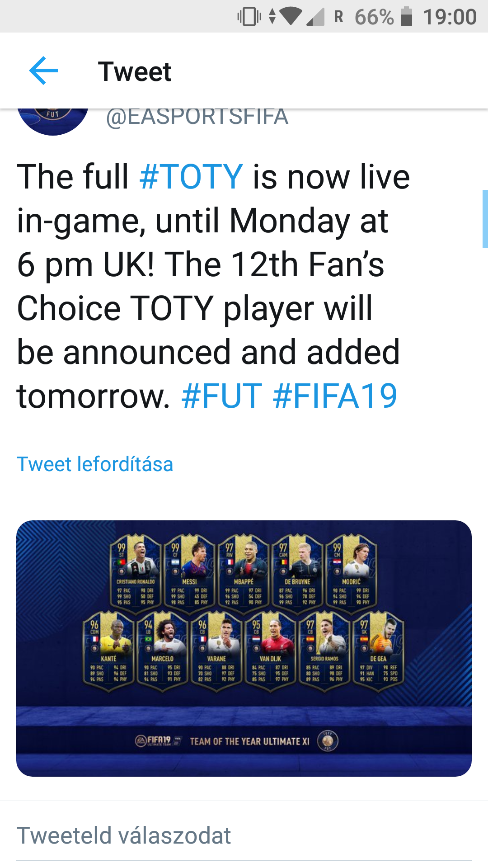Tap the battery status icon
The width and height of the screenshot is (488, 868).
(406, 17)
